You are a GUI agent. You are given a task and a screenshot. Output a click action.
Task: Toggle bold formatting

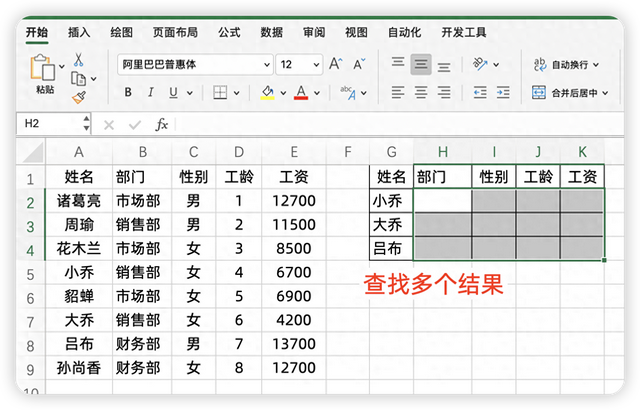click(128, 93)
